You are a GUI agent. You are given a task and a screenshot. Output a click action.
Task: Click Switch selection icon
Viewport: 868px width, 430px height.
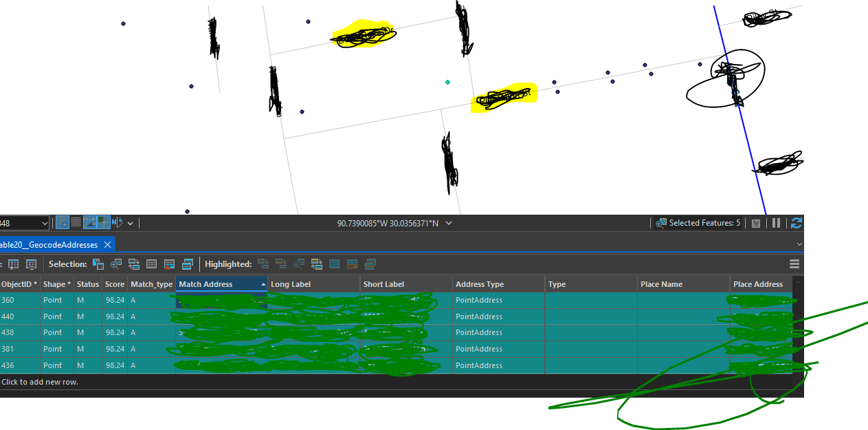tap(134, 264)
